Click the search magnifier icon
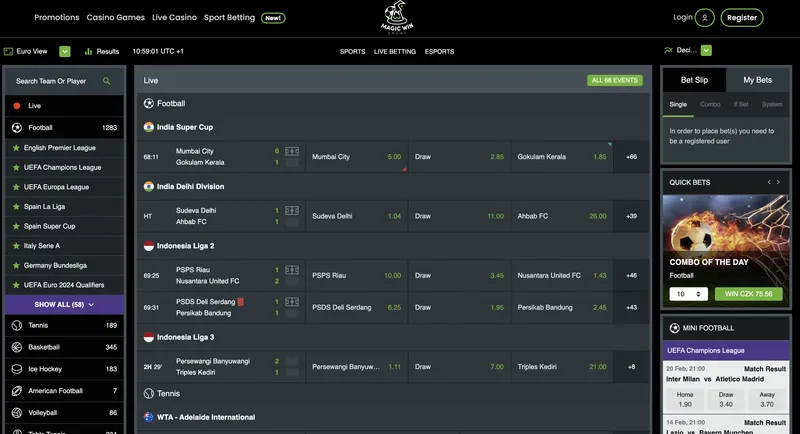Image resolution: width=800 pixels, height=434 pixels. click(x=107, y=81)
